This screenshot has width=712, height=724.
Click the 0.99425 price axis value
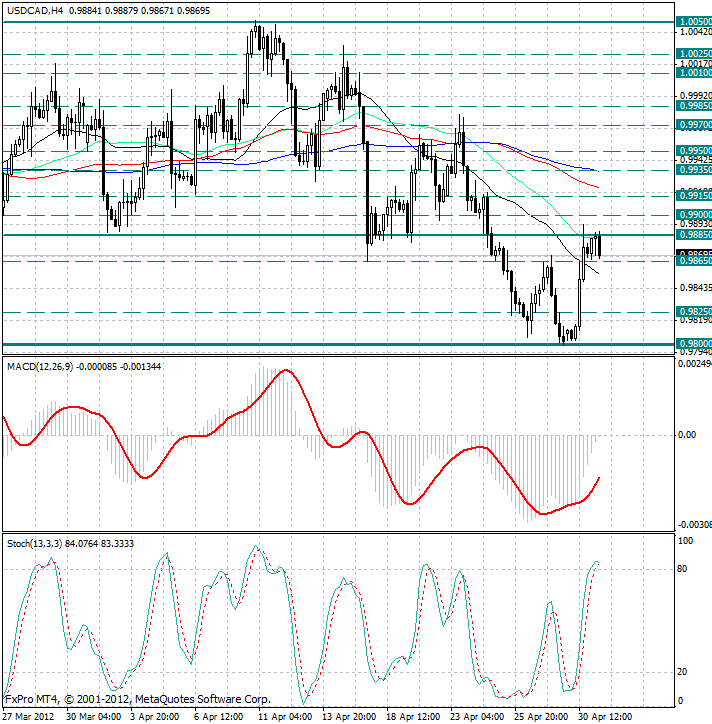click(x=696, y=160)
